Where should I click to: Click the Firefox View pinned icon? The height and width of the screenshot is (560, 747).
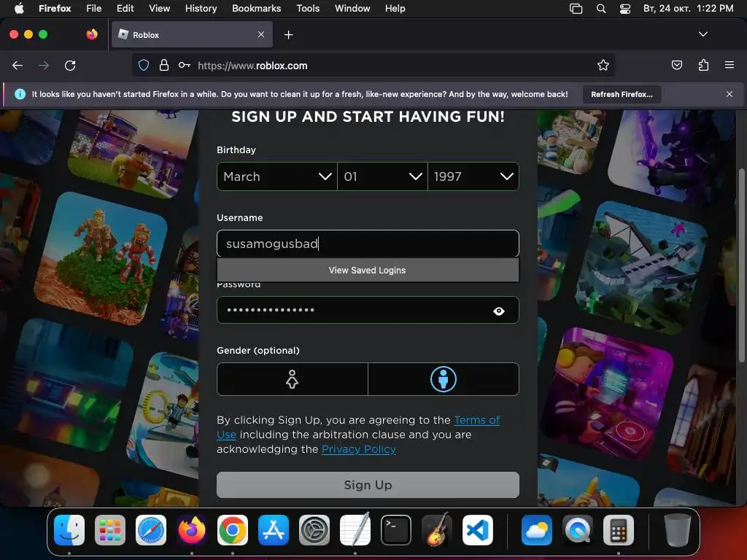[x=92, y=34]
